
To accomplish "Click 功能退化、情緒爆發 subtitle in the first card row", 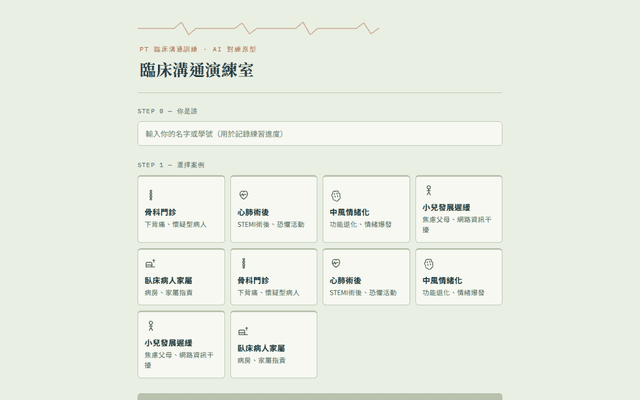I will pyautogui.click(x=361, y=224).
